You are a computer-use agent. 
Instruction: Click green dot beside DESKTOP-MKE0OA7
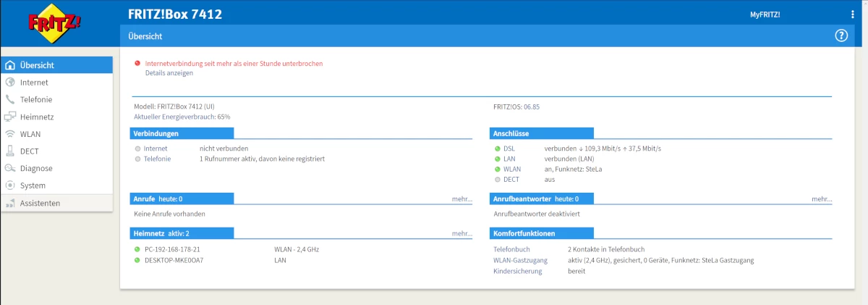(137, 259)
